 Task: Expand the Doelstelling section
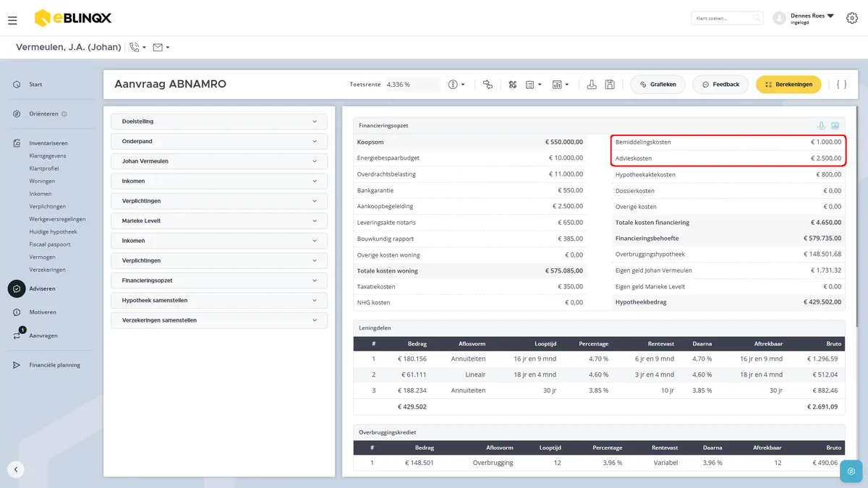pos(219,121)
